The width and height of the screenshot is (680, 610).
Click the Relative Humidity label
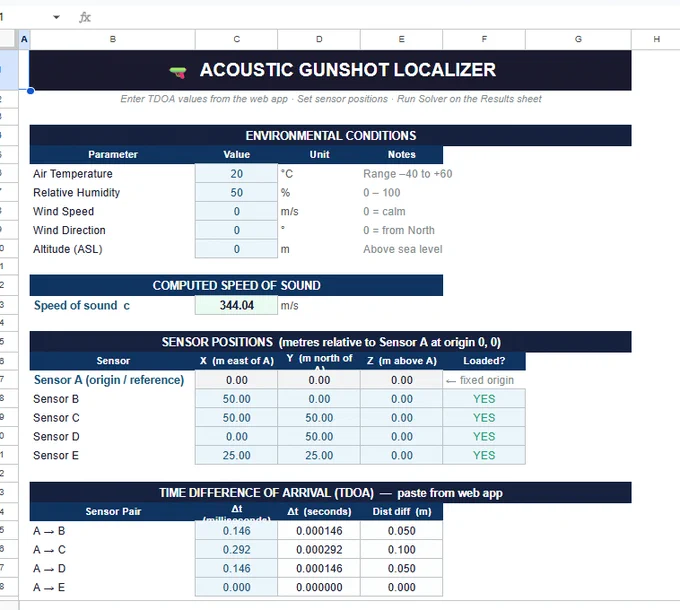pos(76,192)
